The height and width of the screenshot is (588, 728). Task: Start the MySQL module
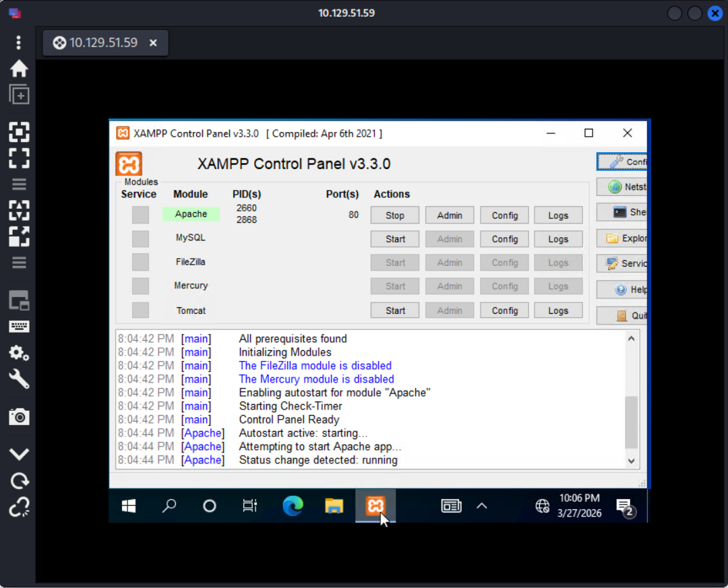pos(395,239)
